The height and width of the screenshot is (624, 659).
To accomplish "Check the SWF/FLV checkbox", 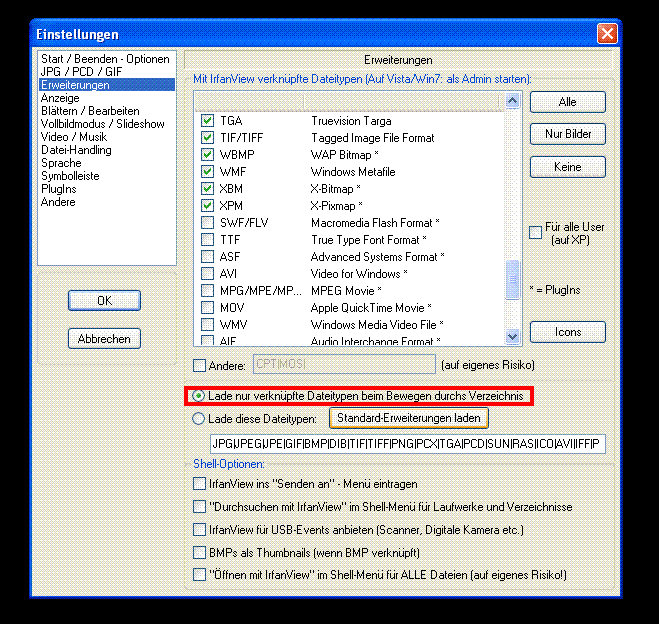I will click(x=207, y=222).
